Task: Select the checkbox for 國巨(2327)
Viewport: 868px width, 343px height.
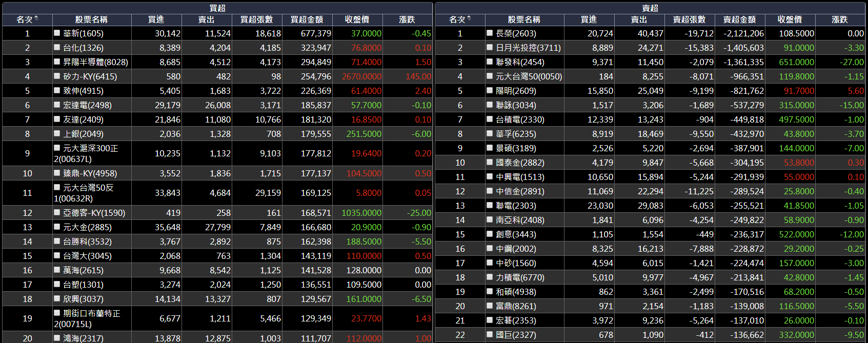Action: (490, 334)
